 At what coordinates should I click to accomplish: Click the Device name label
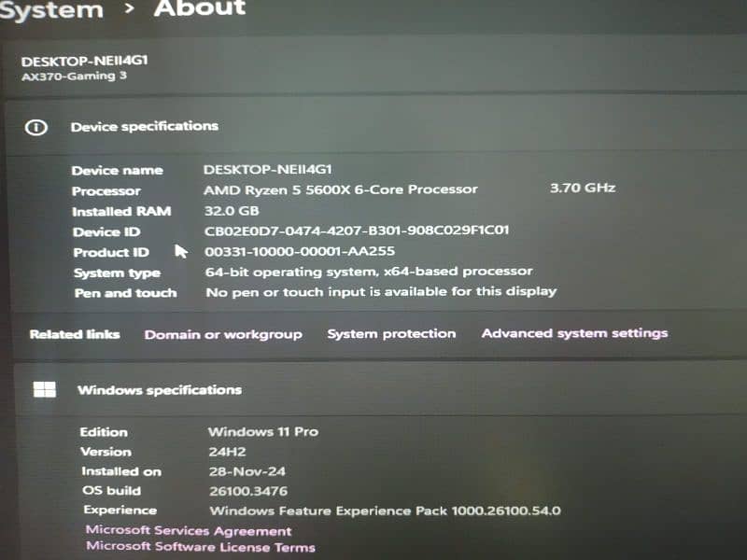[118, 171]
